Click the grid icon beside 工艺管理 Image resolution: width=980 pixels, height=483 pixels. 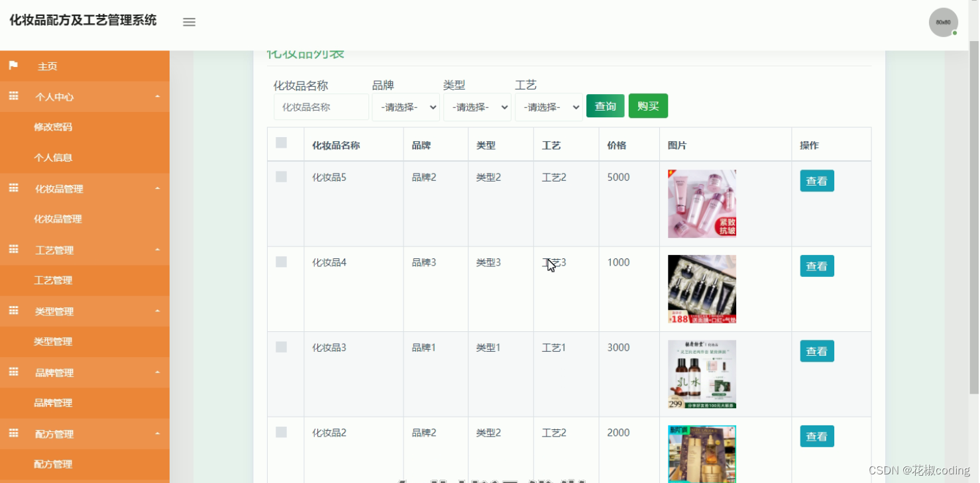pyautogui.click(x=13, y=250)
